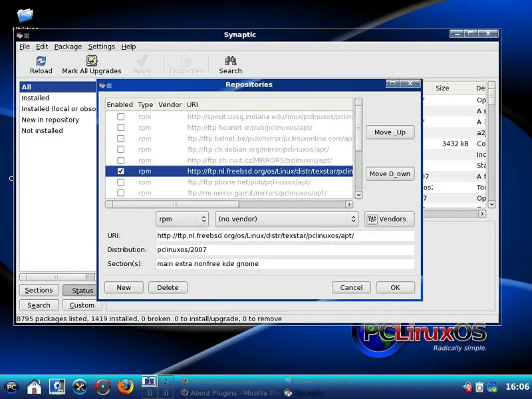Click the repository list down scroll arrow
Image resolution: width=532 pixels, height=399 pixels.
(x=358, y=195)
